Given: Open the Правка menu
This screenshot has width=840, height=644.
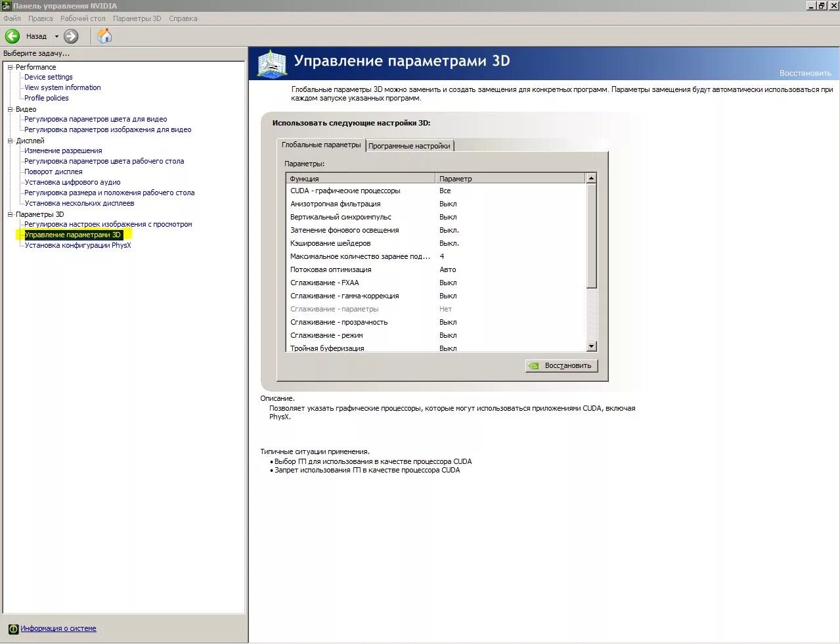Looking at the screenshot, I should click(x=40, y=18).
